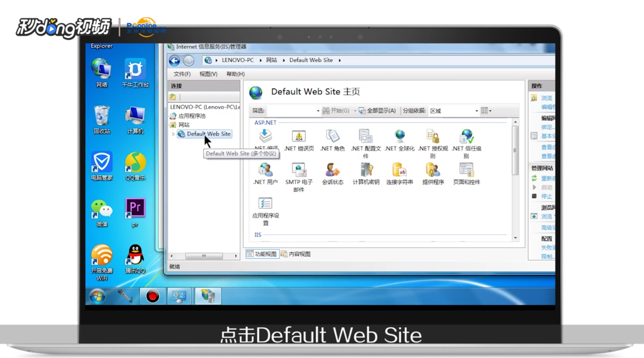Click the 千牛工作台 desktop icon

click(x=135, y=73)
